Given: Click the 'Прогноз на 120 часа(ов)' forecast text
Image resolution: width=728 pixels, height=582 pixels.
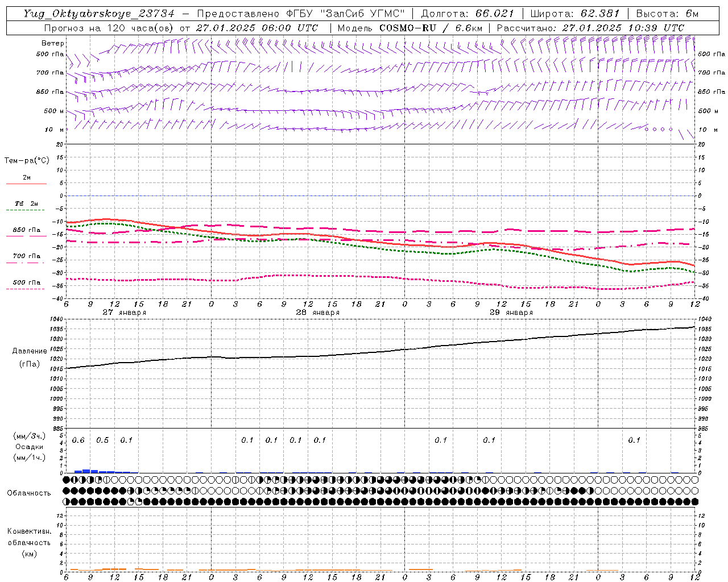Looking at the screenshot, I should (109, 28).
